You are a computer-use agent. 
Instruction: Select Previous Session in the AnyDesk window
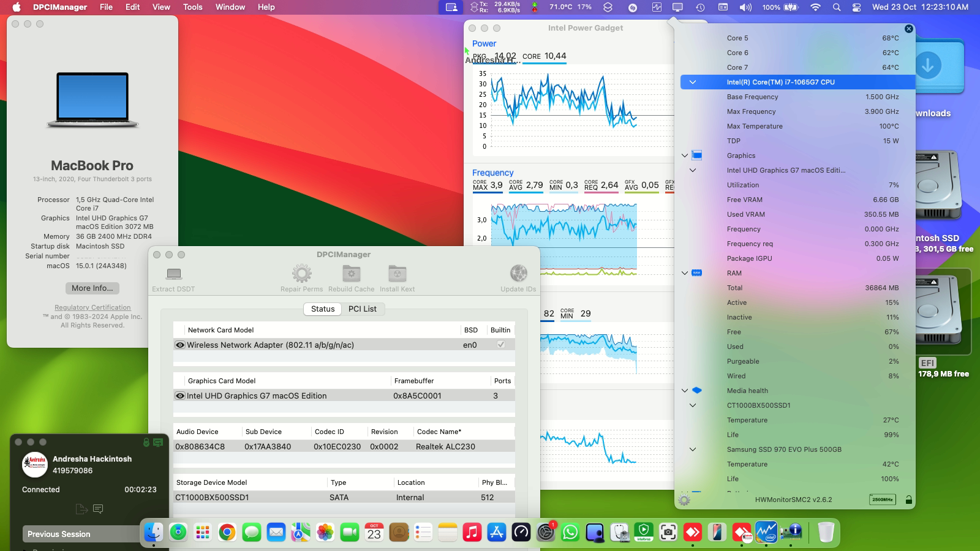pos(59,534)
